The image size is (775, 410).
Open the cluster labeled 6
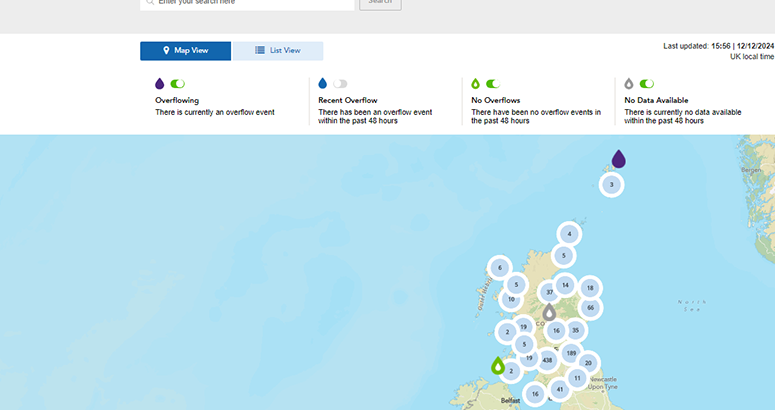499,267
